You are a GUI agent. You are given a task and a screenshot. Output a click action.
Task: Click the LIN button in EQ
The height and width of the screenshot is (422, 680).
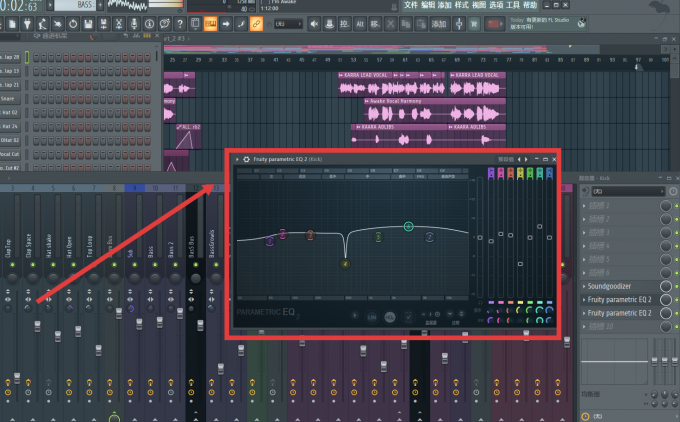[x=372, y=317]
